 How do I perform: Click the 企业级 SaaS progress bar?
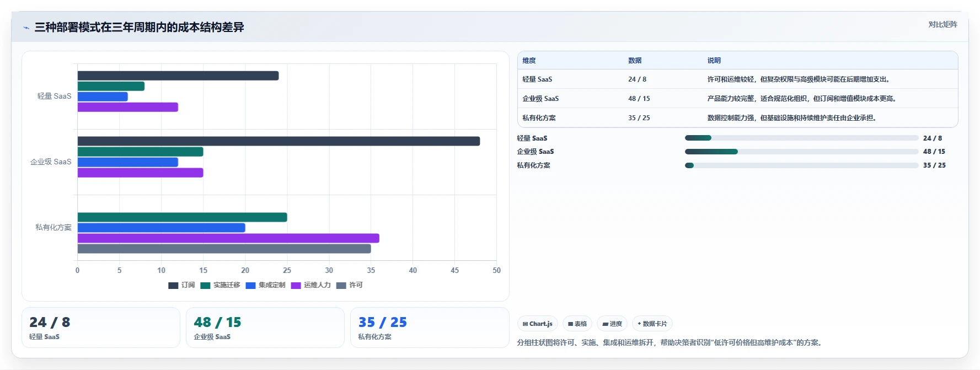tap(801, 152)
